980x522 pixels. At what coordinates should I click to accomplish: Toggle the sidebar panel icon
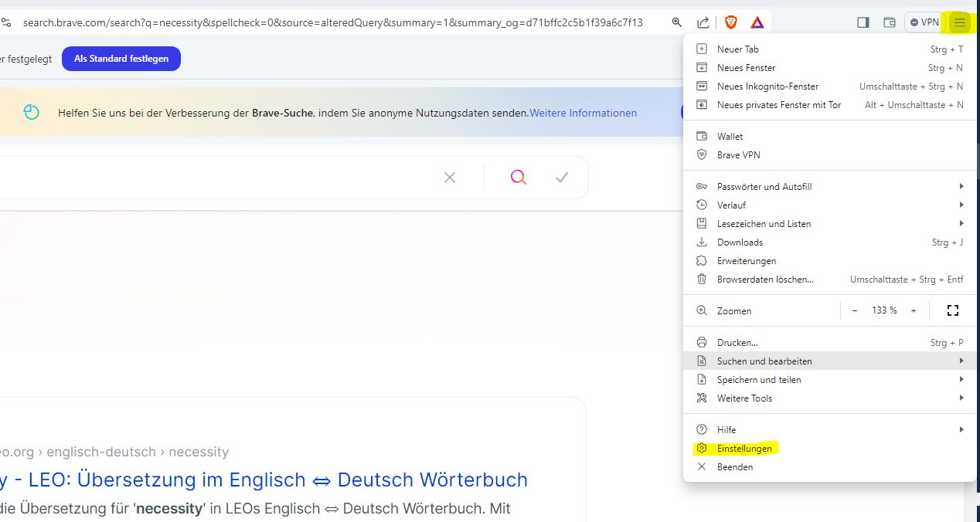click(863, 22)
